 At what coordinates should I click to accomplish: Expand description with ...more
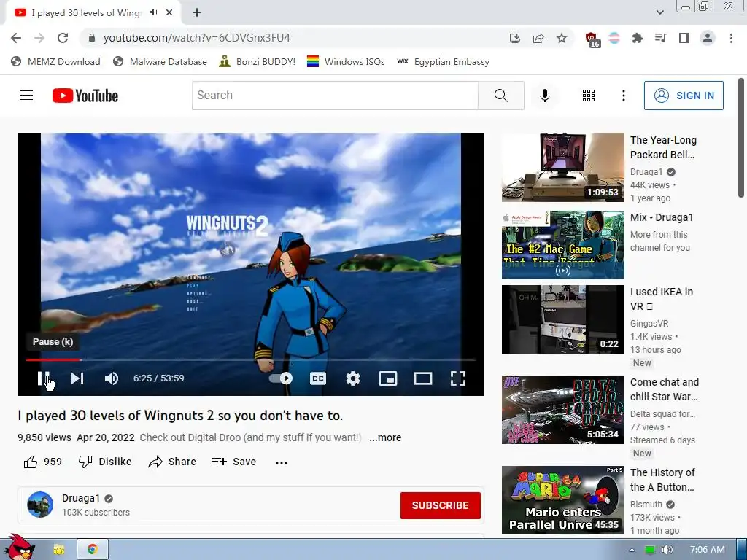[x=385, y=437]
